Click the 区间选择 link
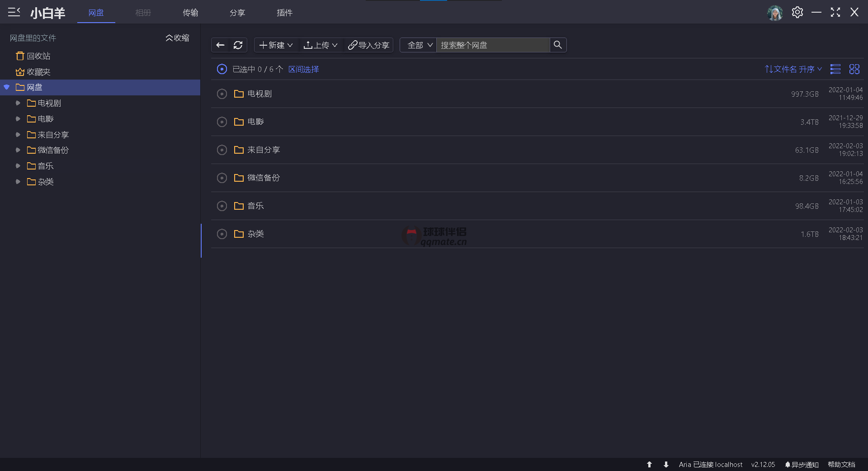 [x=303, y=69]
